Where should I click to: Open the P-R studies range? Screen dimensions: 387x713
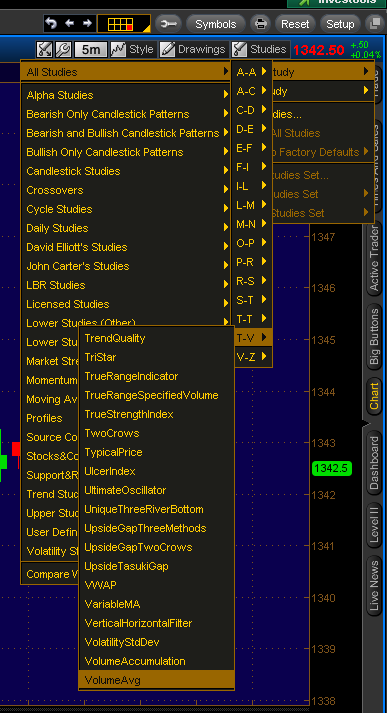pos(251,262)
